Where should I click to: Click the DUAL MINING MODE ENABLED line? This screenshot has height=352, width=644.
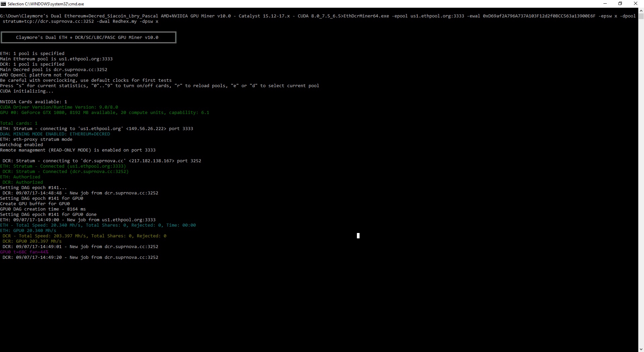click(55, 134)
